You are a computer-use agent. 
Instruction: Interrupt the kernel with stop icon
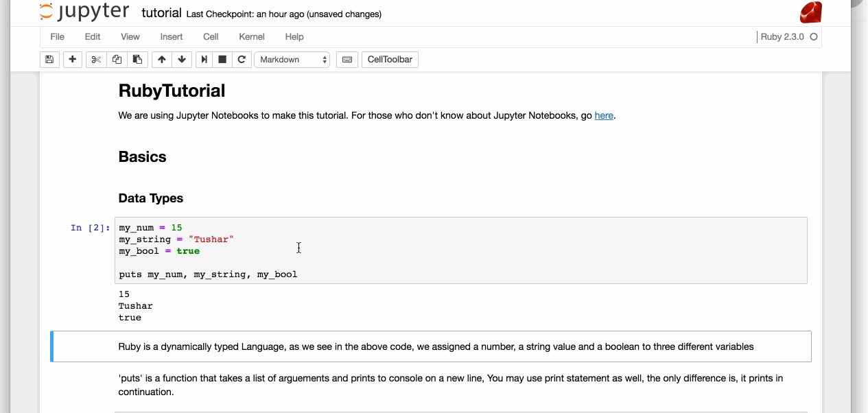click(222, 60)
